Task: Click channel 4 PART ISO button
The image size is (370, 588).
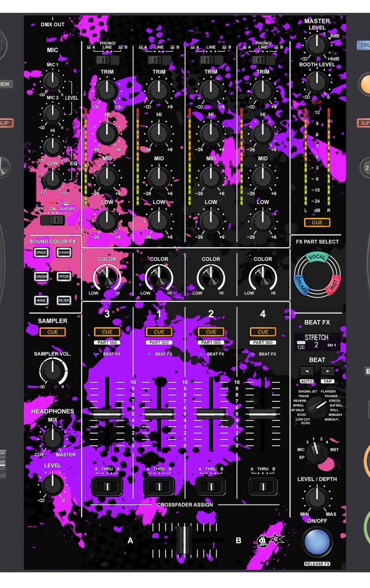Action: 263,342
